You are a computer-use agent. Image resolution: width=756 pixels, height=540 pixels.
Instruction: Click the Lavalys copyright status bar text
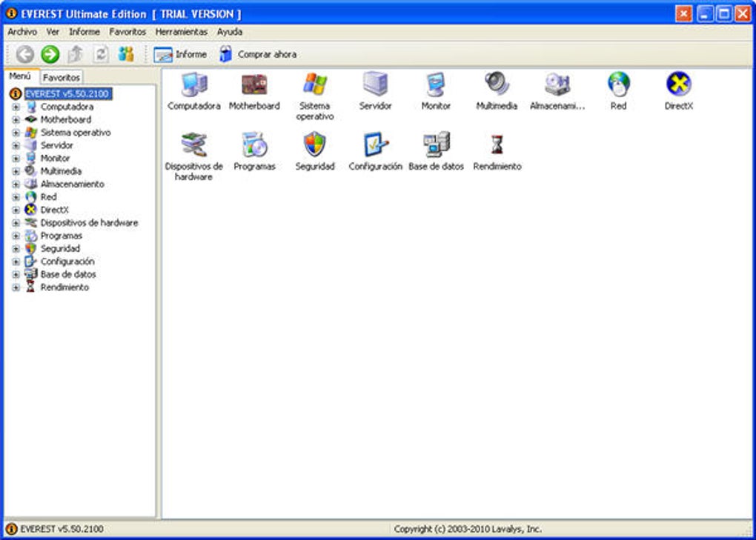pyautogui.click(x=468, y=529)
